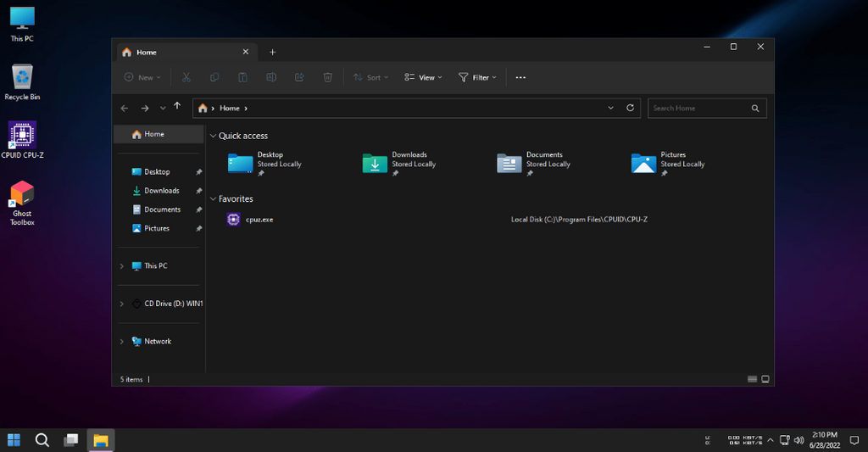Click the Share icon in toolbar
868x452 pixels.
point(299,77)
